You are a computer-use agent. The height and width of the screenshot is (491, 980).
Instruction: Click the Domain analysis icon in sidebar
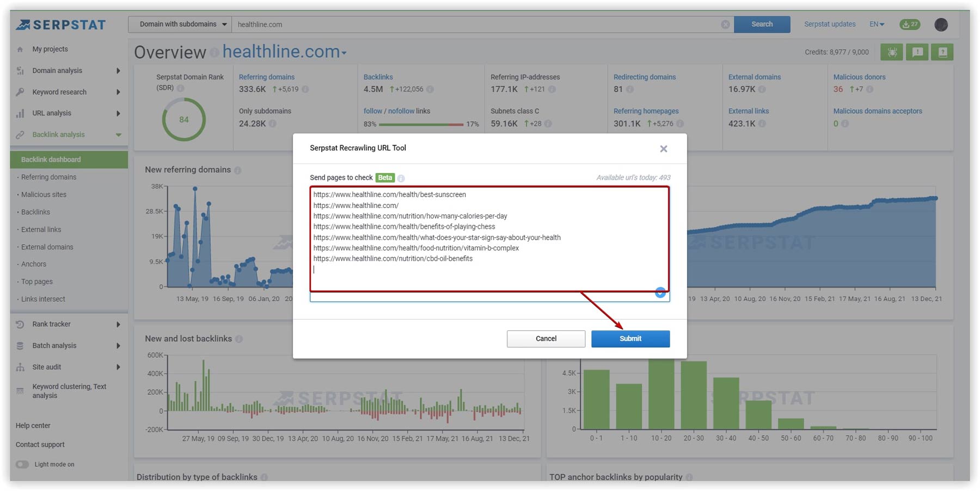[20, 71]
